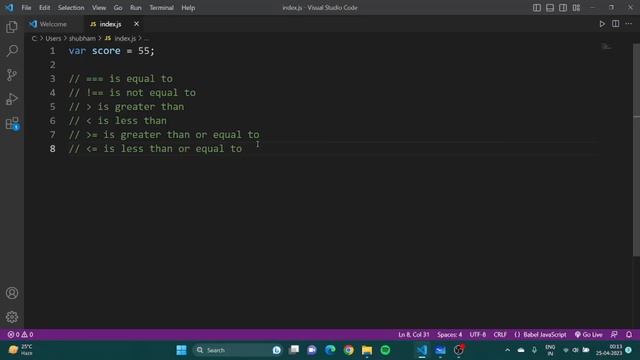The image size is (640, 360).
Task: Open Microsoft Edge from the taskbar
Action: tap(330, 350)
